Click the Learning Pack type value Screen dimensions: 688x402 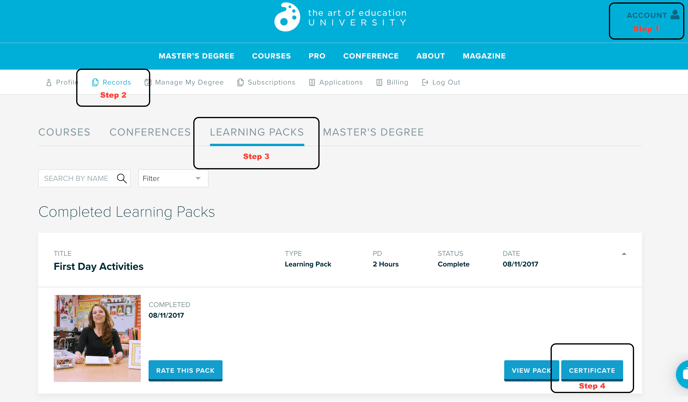[x=308, y=264]
